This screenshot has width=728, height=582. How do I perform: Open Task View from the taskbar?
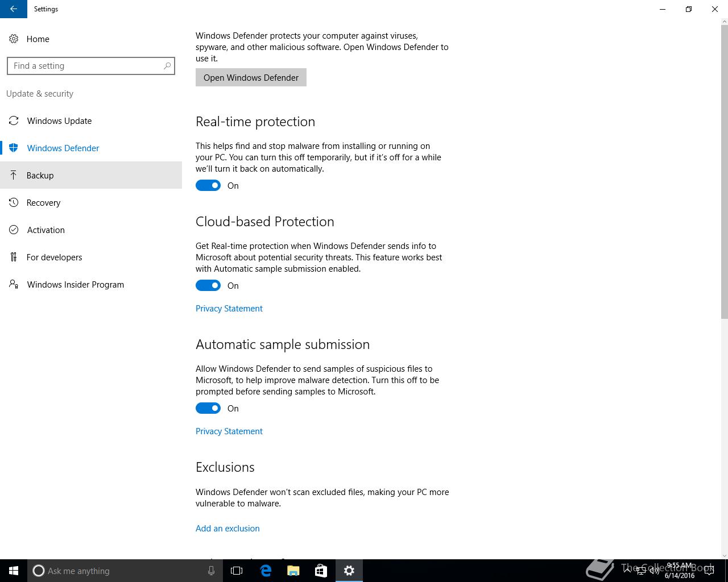237,571
